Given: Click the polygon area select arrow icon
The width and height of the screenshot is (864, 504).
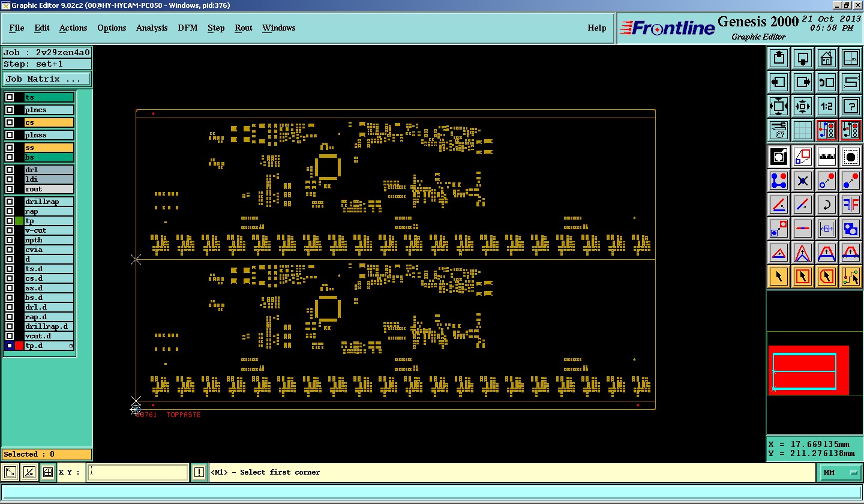Looking at the screenshot, I should (x=827, y=277).
